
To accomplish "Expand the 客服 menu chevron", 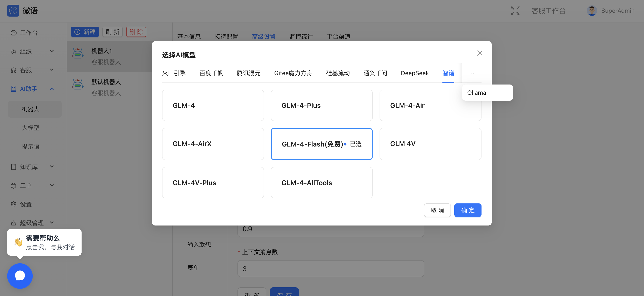I will point(52,70).
